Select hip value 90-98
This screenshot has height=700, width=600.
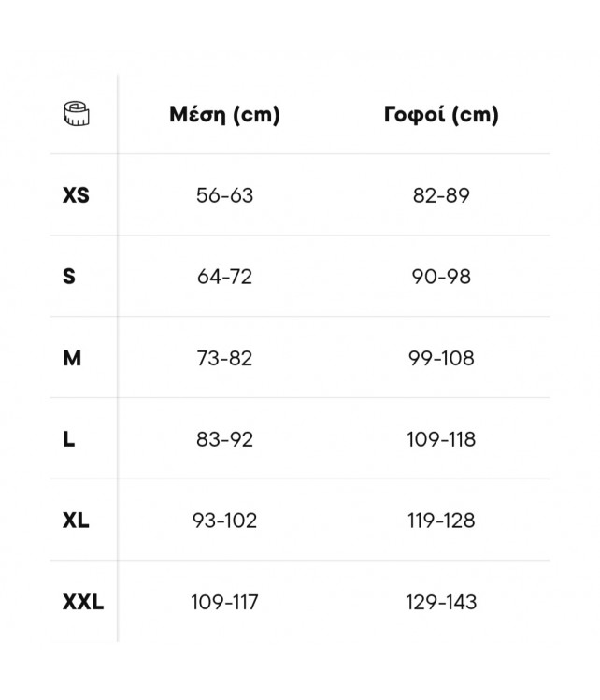pyautogui.click(x=441, y=277)
